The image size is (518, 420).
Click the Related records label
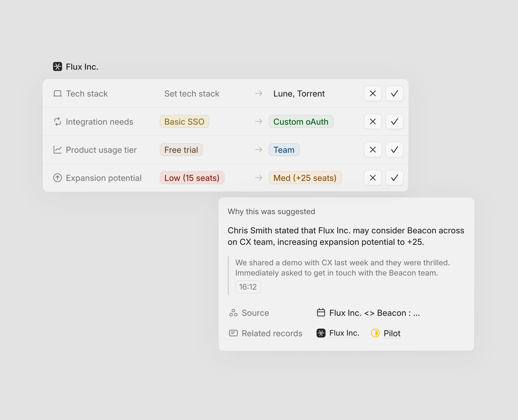[x=272, y=333]
